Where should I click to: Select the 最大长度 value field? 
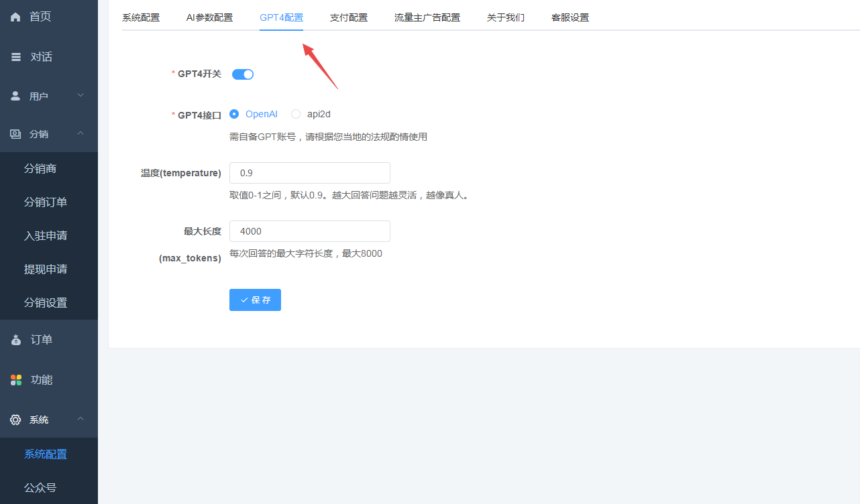click(x=309, y=231)
